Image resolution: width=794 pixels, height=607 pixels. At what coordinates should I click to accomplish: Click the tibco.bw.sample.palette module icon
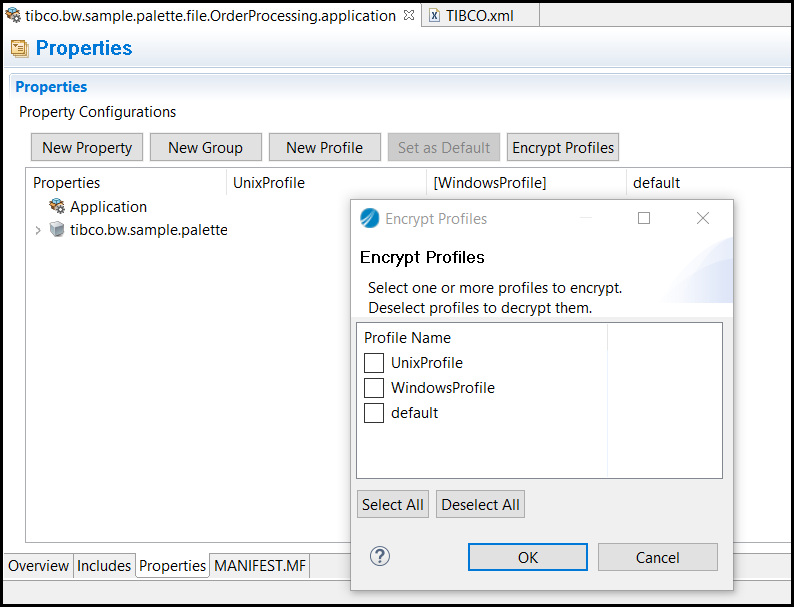57,230
